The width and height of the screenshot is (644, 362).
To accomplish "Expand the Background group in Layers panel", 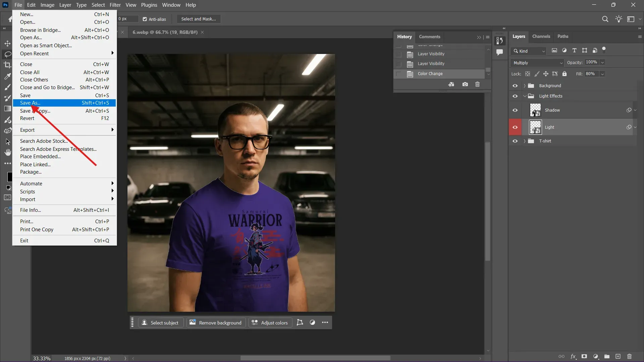I will pos(525,85).
